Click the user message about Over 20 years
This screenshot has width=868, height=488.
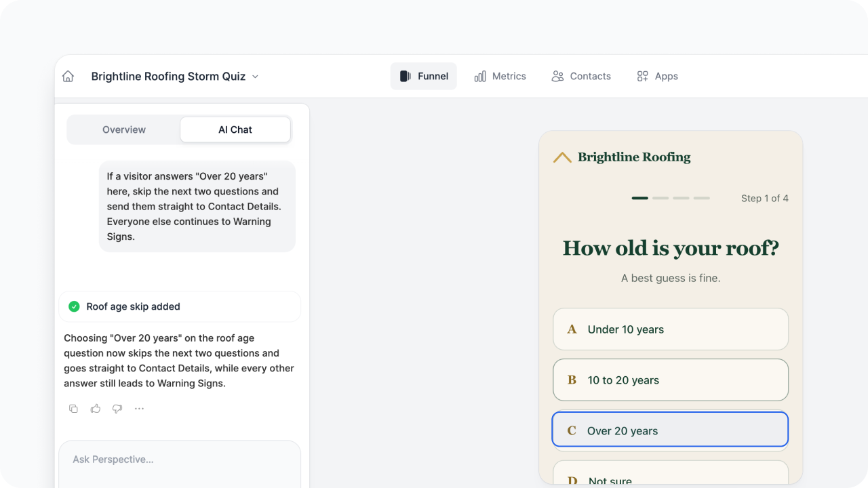point(197,206)
